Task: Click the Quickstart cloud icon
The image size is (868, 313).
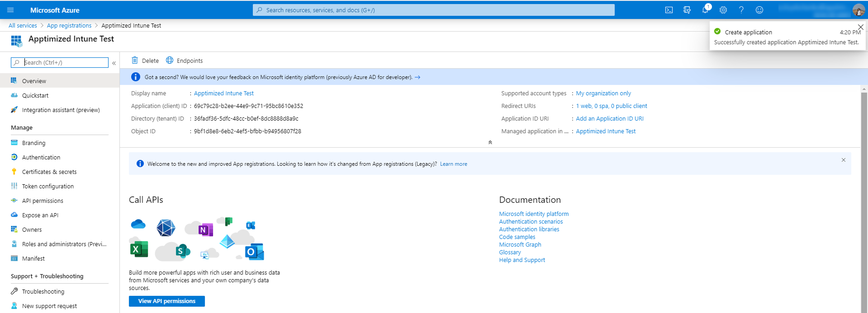Action: pyautogui.click(x=14, y=95)
